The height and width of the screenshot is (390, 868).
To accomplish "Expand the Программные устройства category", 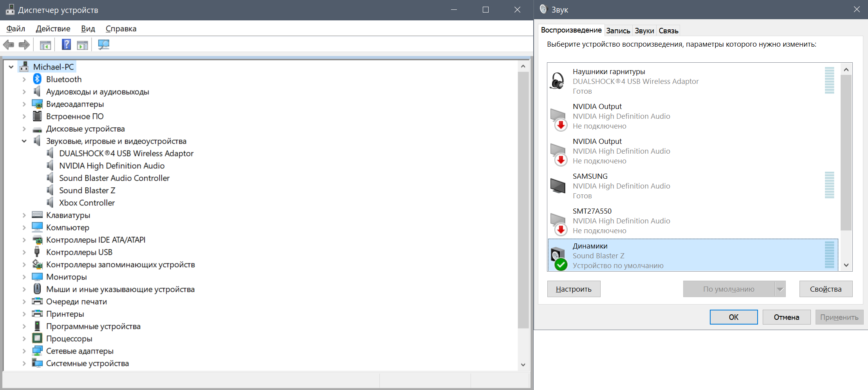I will [x=24, y=327].
